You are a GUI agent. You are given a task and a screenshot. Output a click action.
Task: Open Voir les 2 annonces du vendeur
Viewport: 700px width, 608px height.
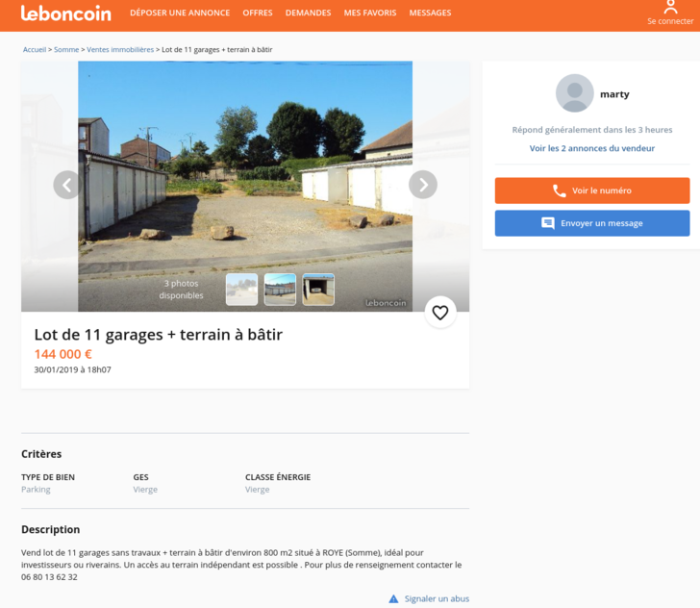[x=592, y=148]
